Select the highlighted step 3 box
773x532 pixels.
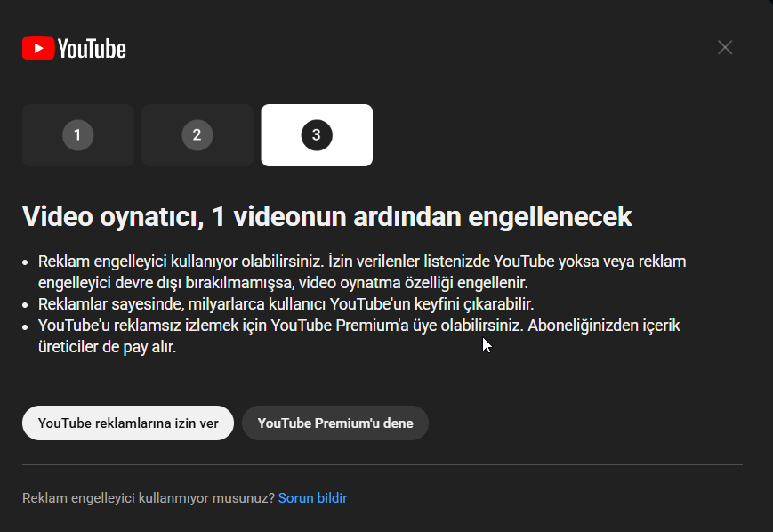click(x=317, y=135)
